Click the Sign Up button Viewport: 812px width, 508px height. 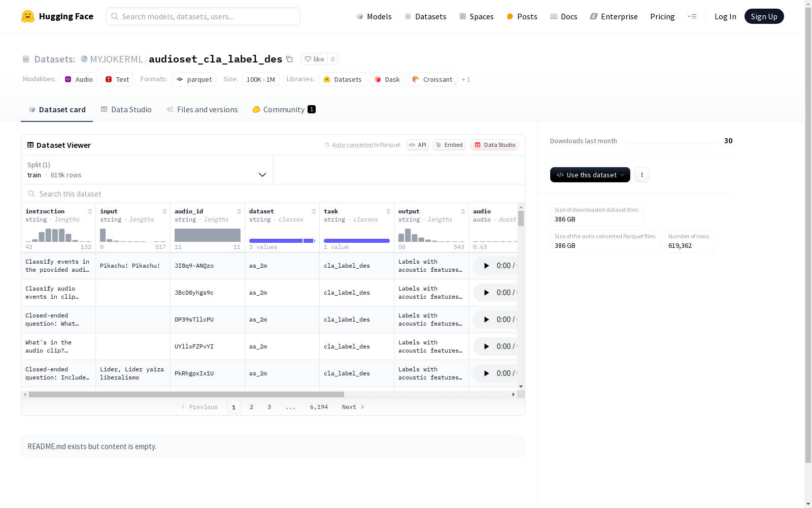click(x=764, y=16)
